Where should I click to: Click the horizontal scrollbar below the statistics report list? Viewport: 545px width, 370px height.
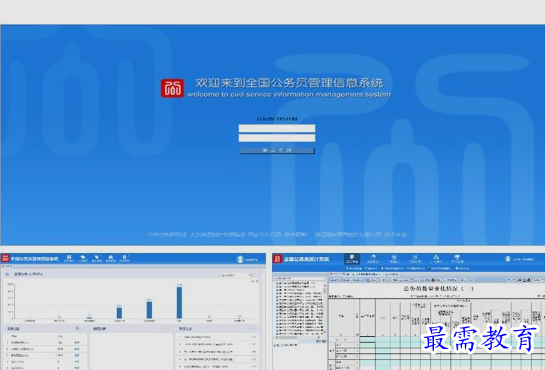[299, 337]
